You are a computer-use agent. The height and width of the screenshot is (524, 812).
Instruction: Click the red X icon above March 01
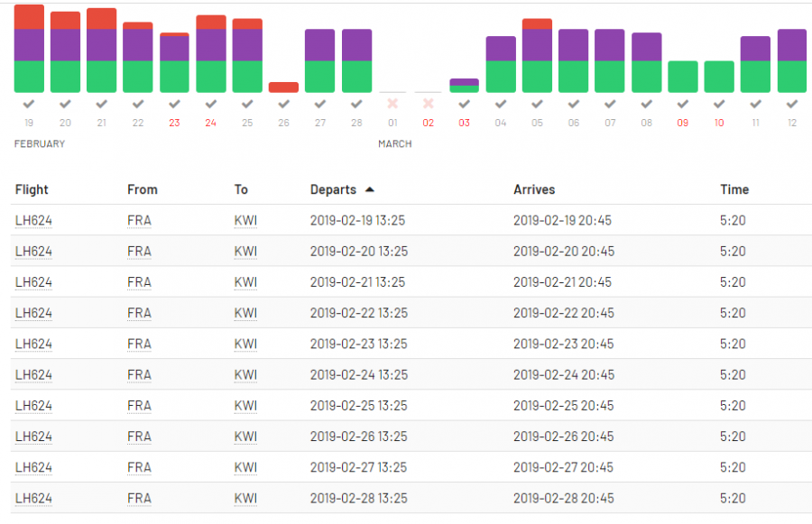392,104
